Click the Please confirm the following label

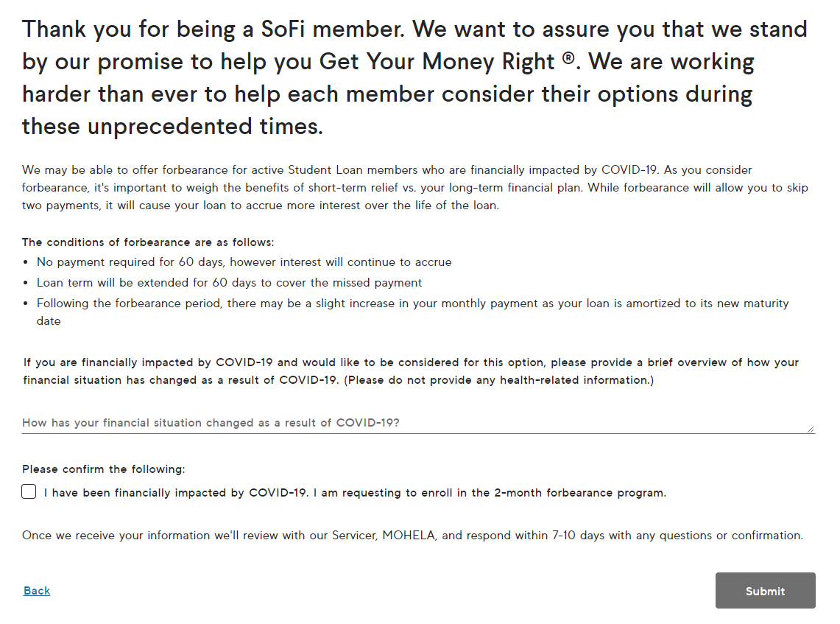pyautogui.click(x=103, y=469)
